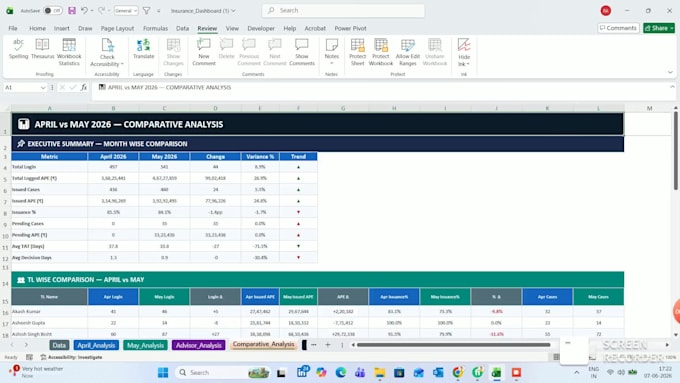This screenshot has height=383, width=680.
Task: Click the 'Total Login' metric cell
Action: point(49,167)
